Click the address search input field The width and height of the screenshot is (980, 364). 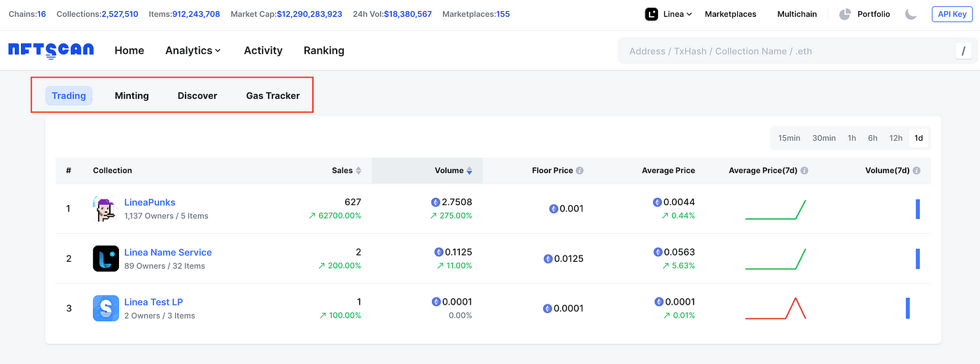pyautogui.click(x=784, y=51)
